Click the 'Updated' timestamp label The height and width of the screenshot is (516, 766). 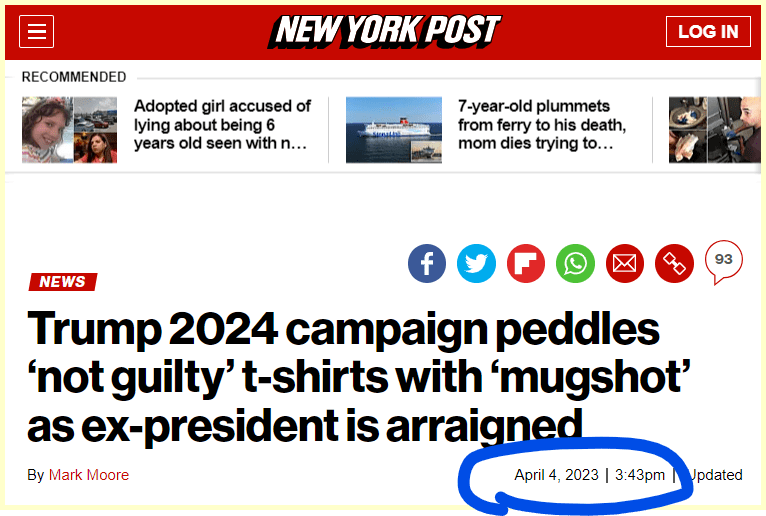coord(715,475)
